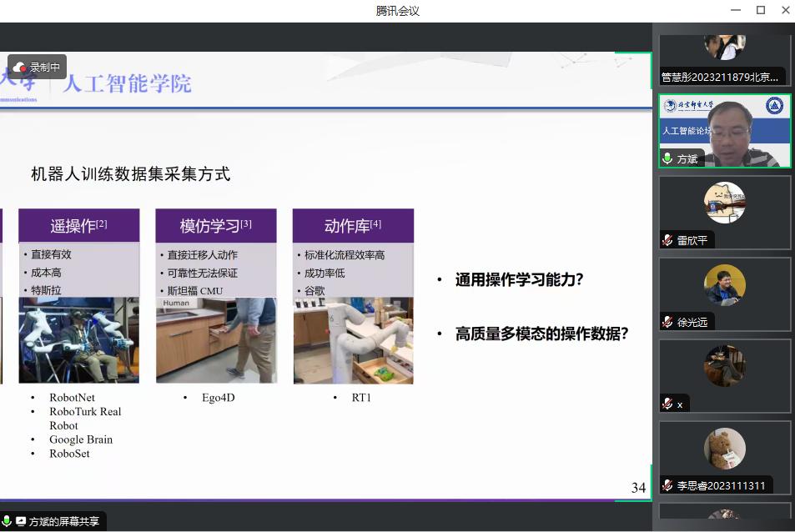Click the 直接迁移人动作 bullet
795x532 pixels.
(203, 255)
